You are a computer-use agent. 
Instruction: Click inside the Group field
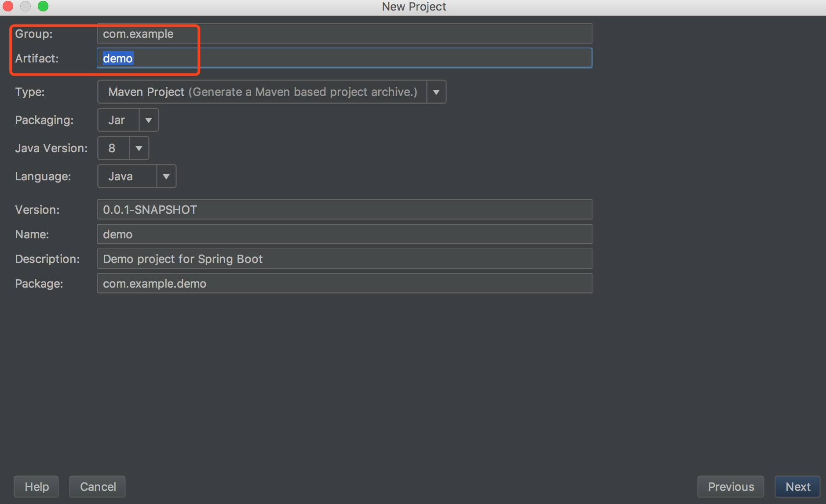tap(308, 33)
